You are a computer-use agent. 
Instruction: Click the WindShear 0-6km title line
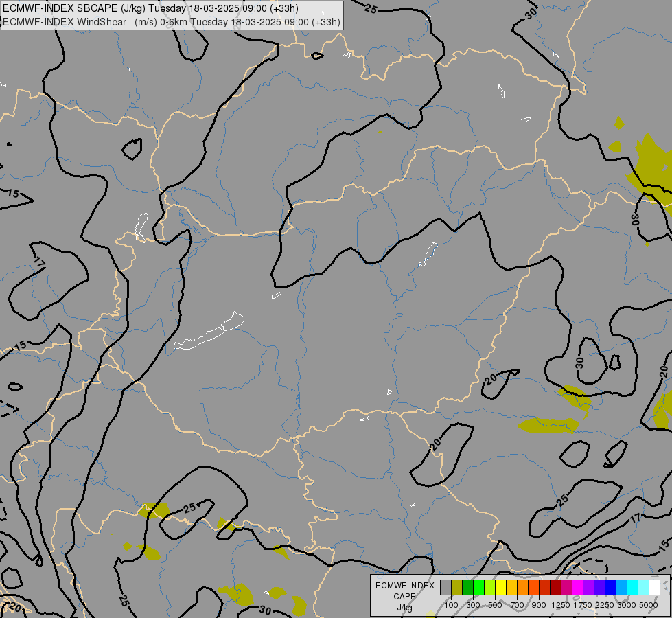(172, 22)
